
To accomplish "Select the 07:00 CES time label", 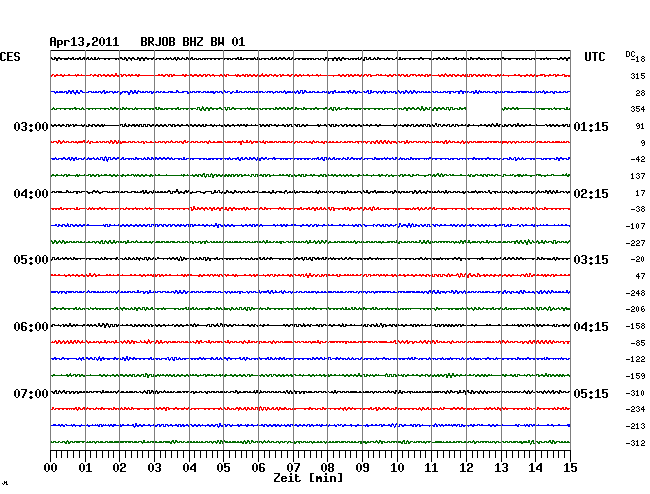I will (x=31, y=393).
